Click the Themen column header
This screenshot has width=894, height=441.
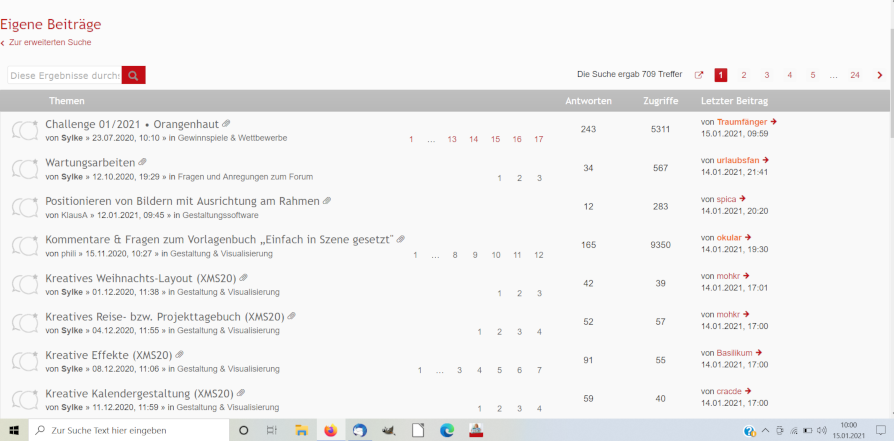pos(67,101)
